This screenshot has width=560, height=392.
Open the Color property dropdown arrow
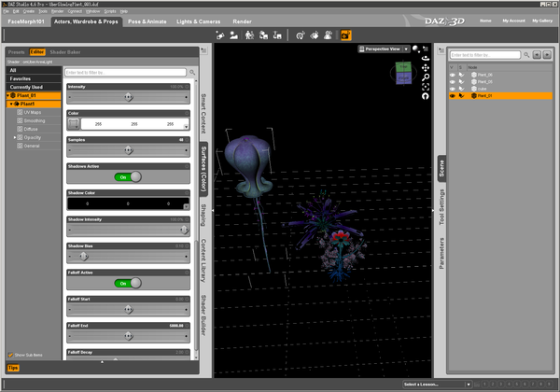coord(186,127)
